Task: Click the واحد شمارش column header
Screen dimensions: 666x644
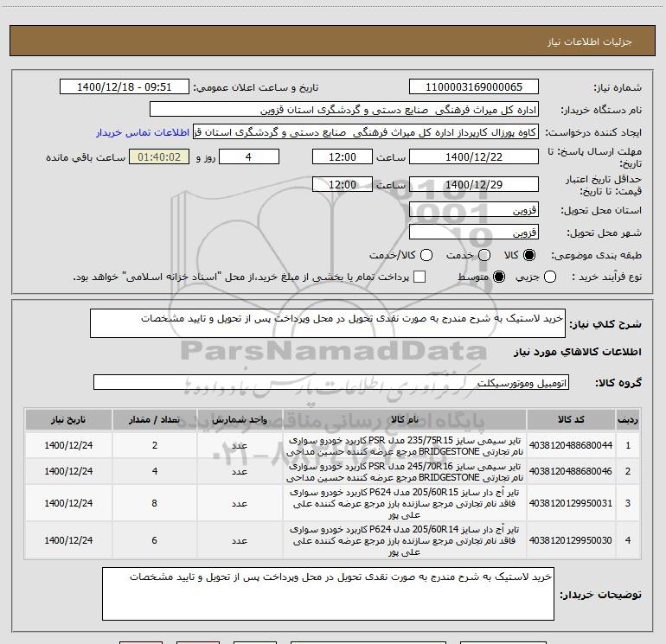Action: [240, 420]
